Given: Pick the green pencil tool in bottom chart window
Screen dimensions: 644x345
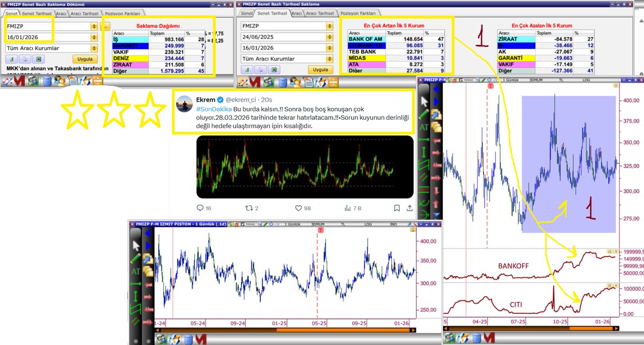Looking at the screenshot, I should (136, 258).
